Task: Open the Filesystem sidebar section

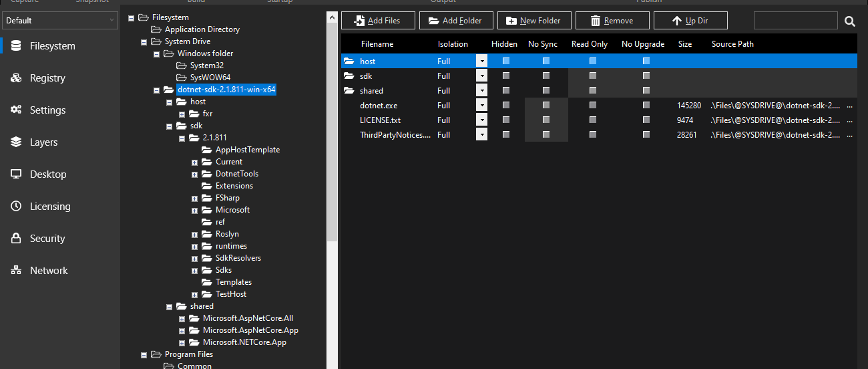Action: (x=43, y=46)
